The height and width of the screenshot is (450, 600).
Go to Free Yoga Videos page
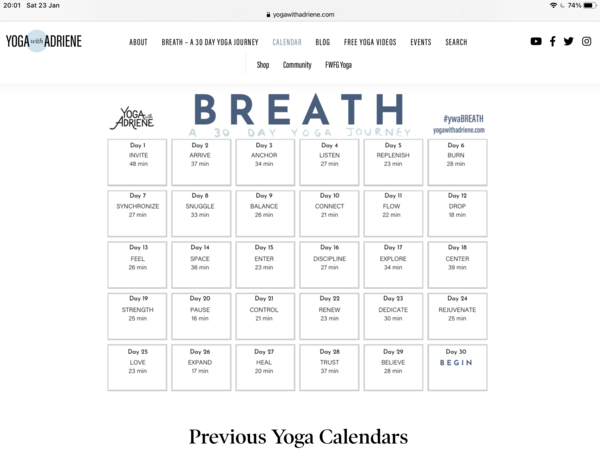pos(370,42)
